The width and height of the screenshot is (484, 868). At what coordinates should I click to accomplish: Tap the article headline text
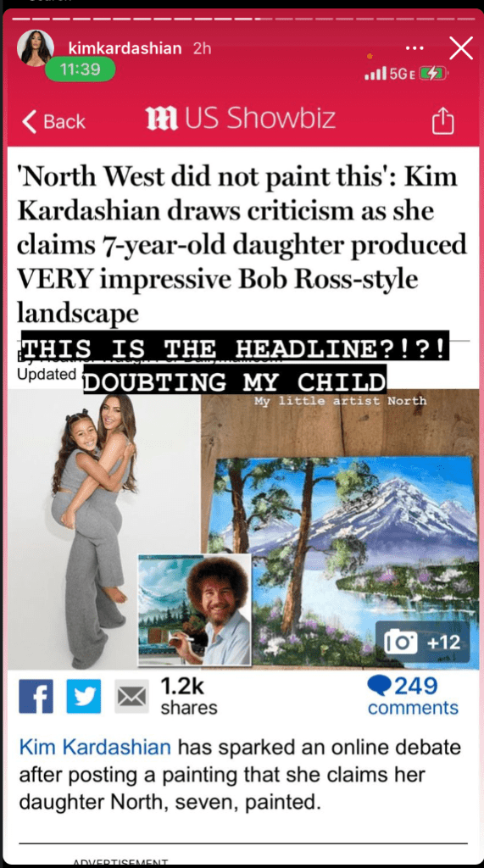241,245
